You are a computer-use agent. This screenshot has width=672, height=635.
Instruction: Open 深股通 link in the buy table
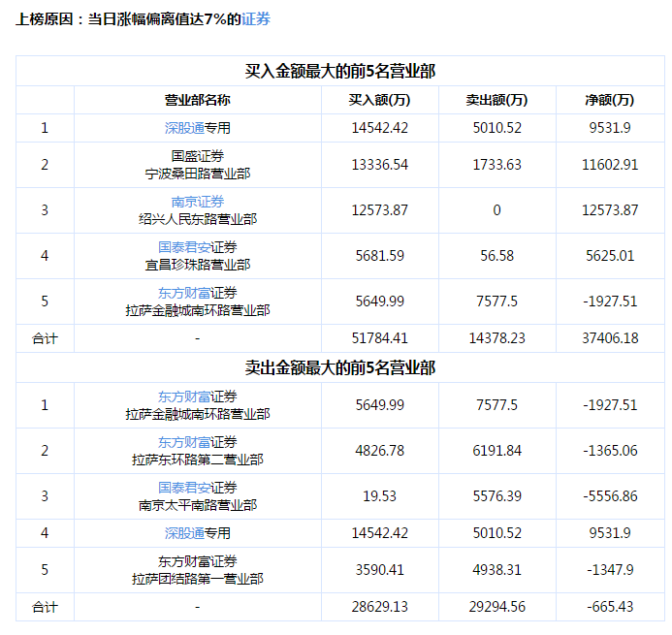[x=184, y=128]
